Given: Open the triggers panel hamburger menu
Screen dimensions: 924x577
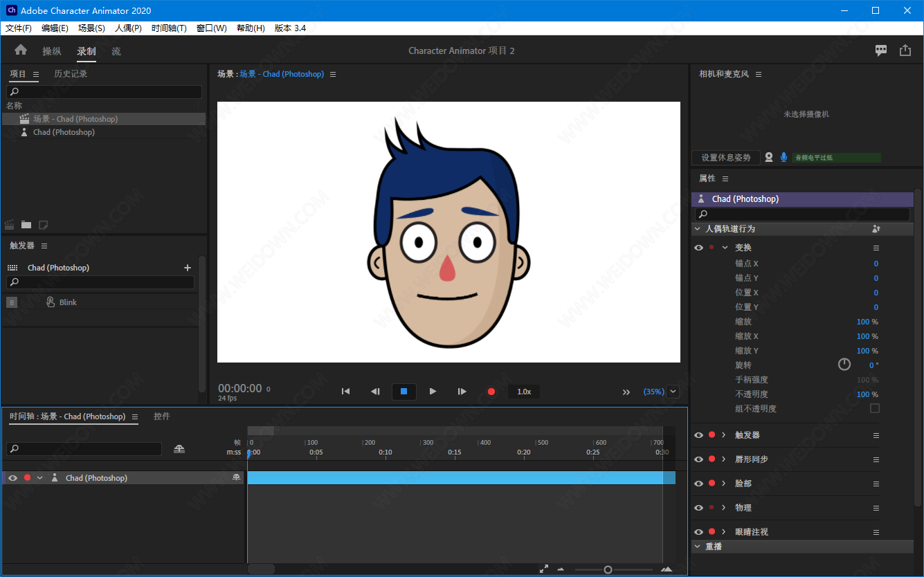Looking at the screenshot, I should click(x=44, y=246).
